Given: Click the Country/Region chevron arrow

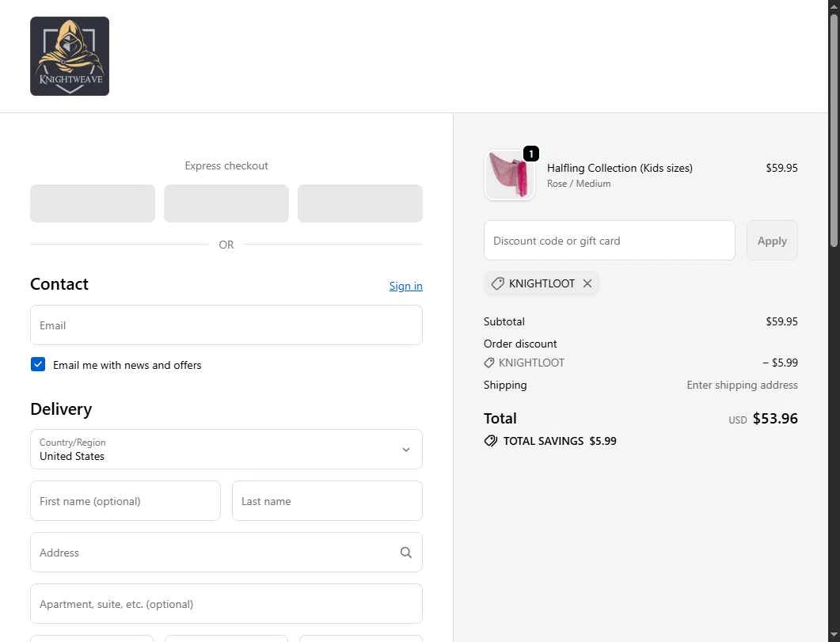Looking at the screenshot, I should point(406,450).
